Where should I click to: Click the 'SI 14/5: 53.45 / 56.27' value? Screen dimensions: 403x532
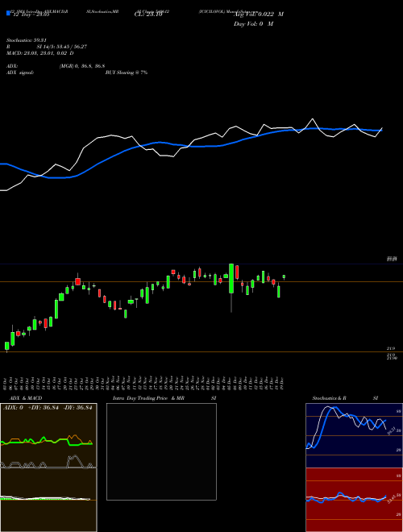tap(62, 47)
